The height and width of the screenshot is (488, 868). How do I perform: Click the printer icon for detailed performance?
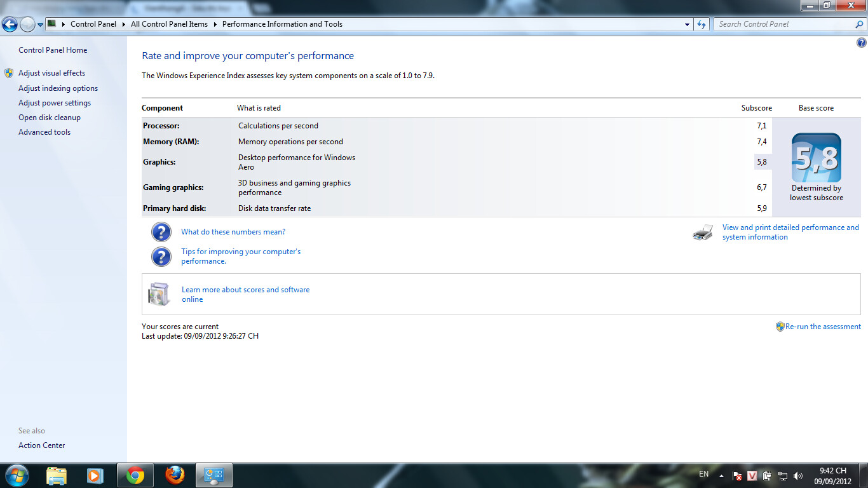703,233
